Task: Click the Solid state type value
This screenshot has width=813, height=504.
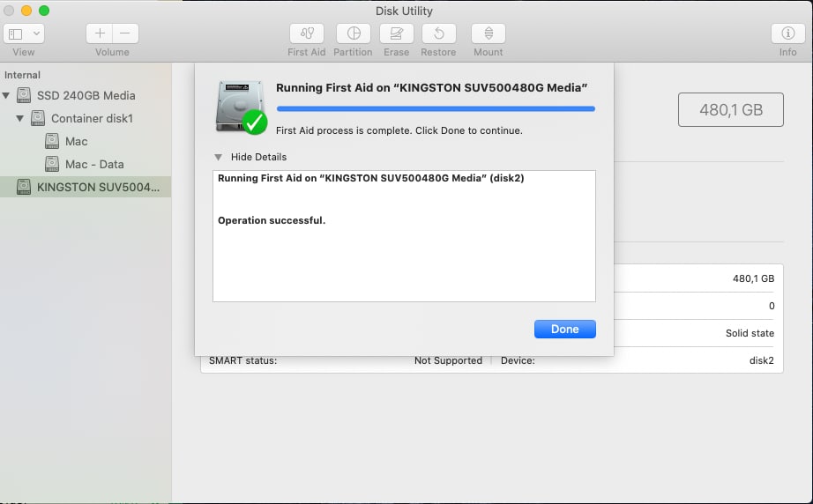Action: 750,333
